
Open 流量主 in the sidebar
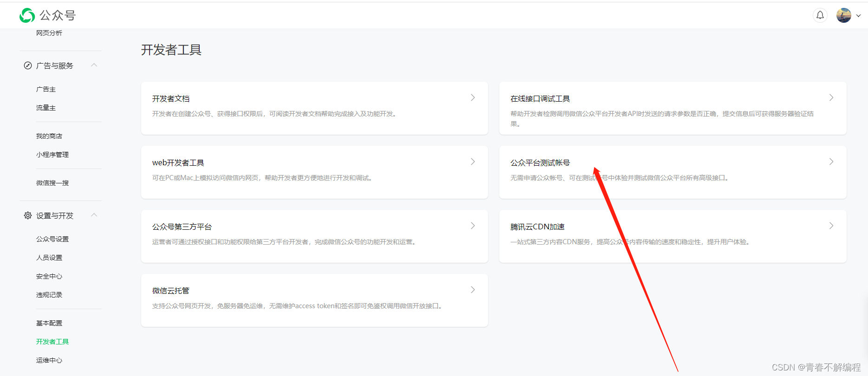click(x=46, y=108)
